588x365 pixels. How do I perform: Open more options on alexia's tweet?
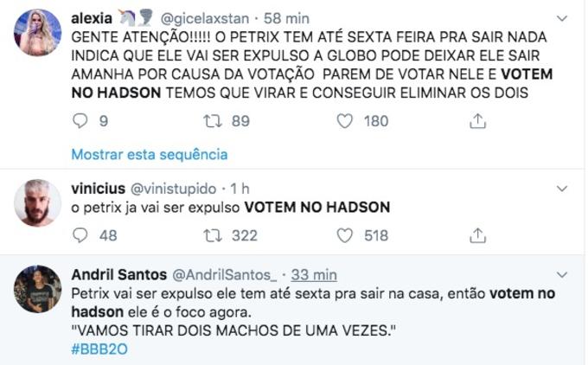click(x=562, y=17)
